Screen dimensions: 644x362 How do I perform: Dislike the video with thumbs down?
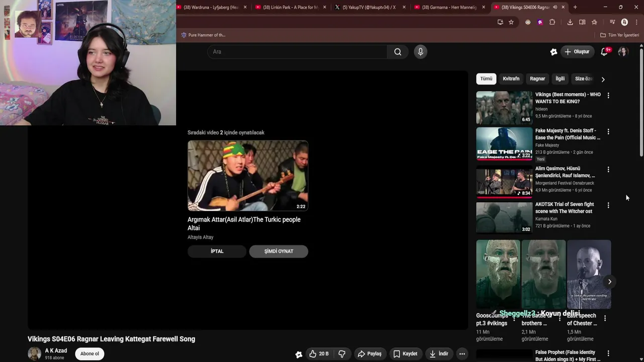[342, 354]
